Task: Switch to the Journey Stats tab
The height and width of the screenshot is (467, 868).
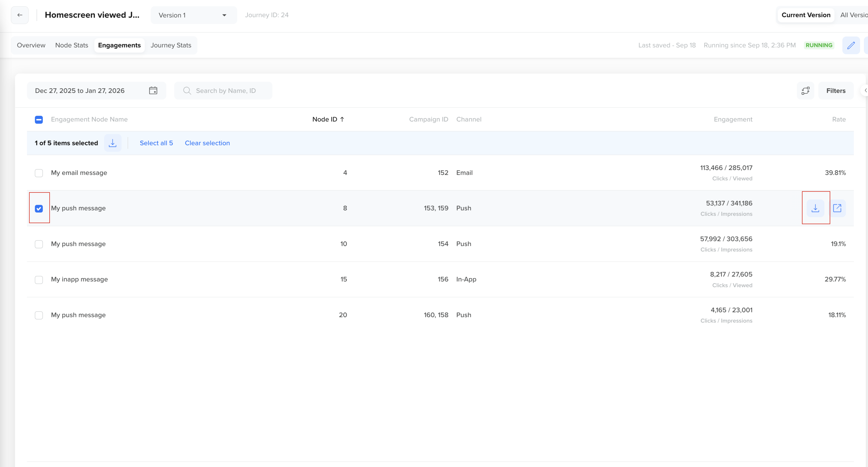Action: point(171,45)
